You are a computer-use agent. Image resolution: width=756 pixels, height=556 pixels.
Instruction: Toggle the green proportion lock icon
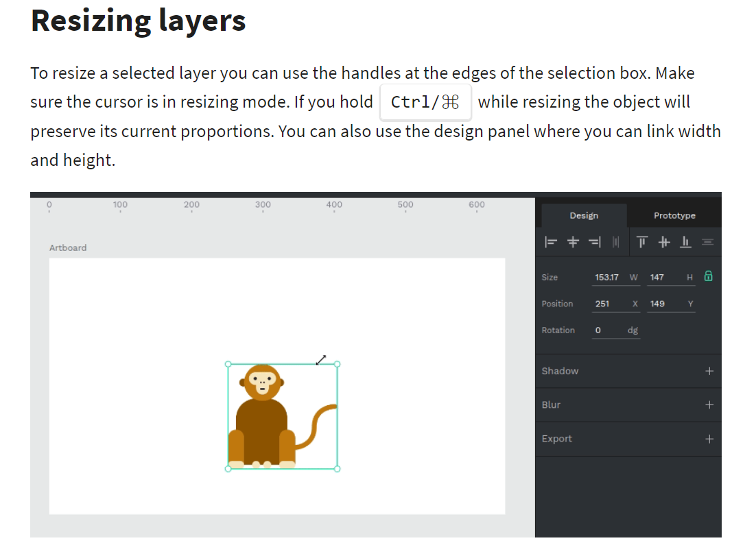[x=708, y=276]
